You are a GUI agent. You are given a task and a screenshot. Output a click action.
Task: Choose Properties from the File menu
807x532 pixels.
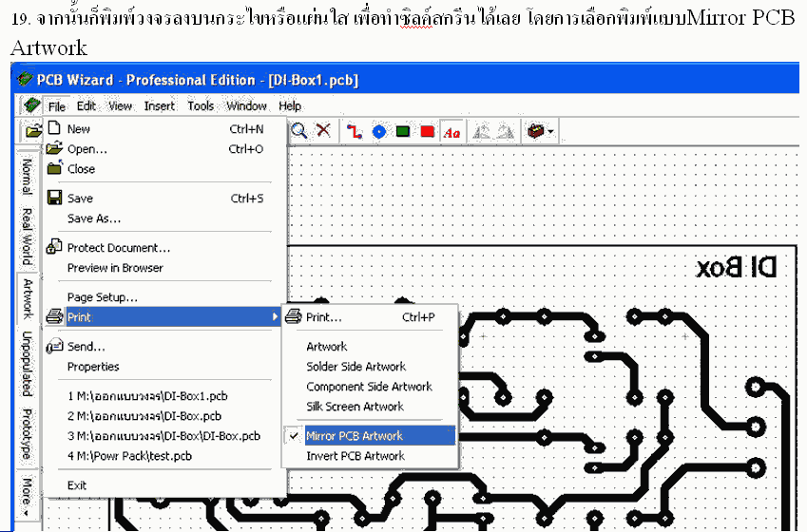tap(164, 367)
